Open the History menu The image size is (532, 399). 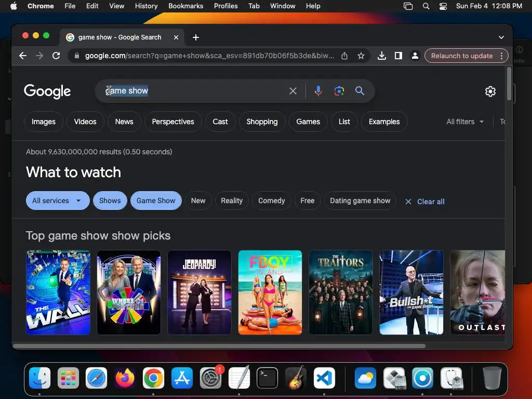click(146, 6)
